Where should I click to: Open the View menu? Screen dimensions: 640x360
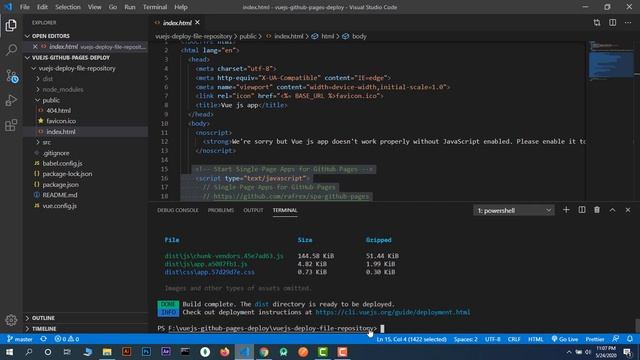tap(94, 7)
